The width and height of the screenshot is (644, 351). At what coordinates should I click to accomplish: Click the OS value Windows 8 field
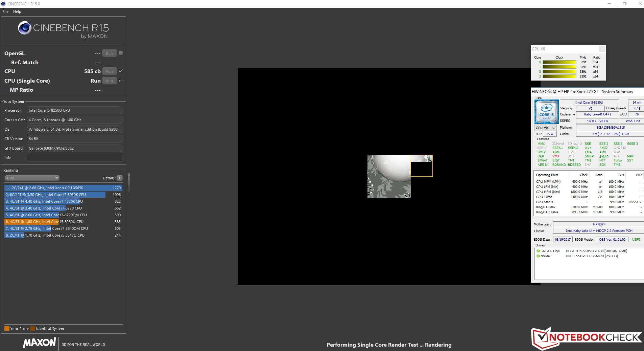click(75, 129)
